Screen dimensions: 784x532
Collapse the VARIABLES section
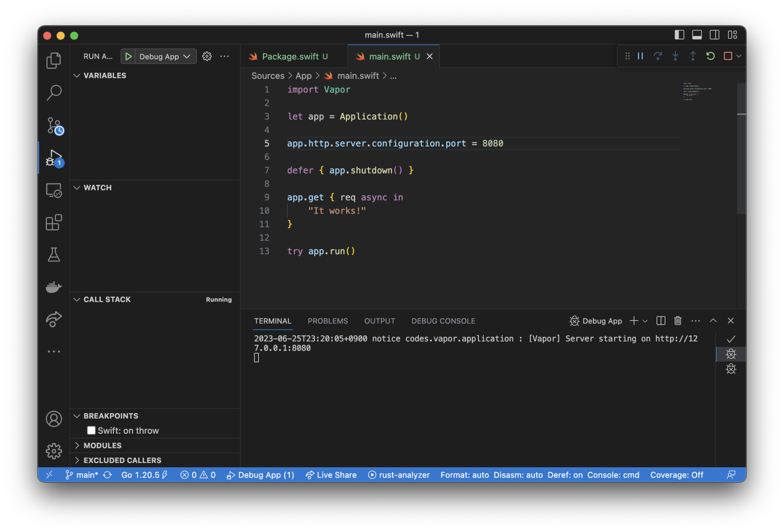(105, 75)
